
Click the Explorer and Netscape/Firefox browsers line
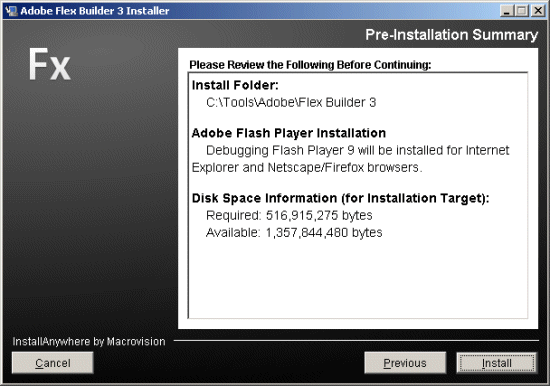tap(307, 168)
